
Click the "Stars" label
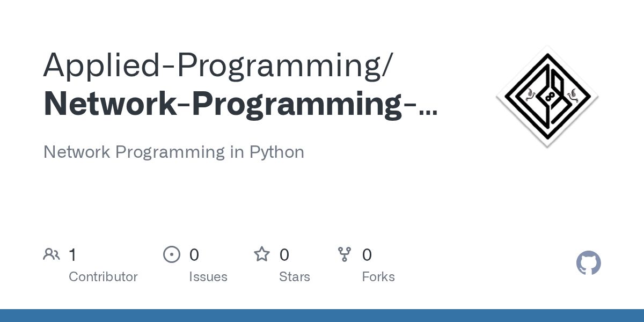(295, 277)
